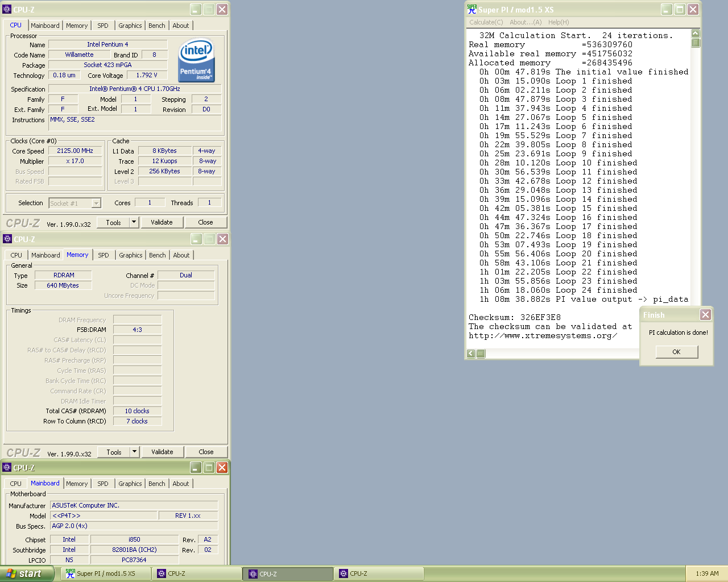Switch to Super PI taskbar button
The width and height of the screenshot is (728, 582).
click(x=105, y=573)
